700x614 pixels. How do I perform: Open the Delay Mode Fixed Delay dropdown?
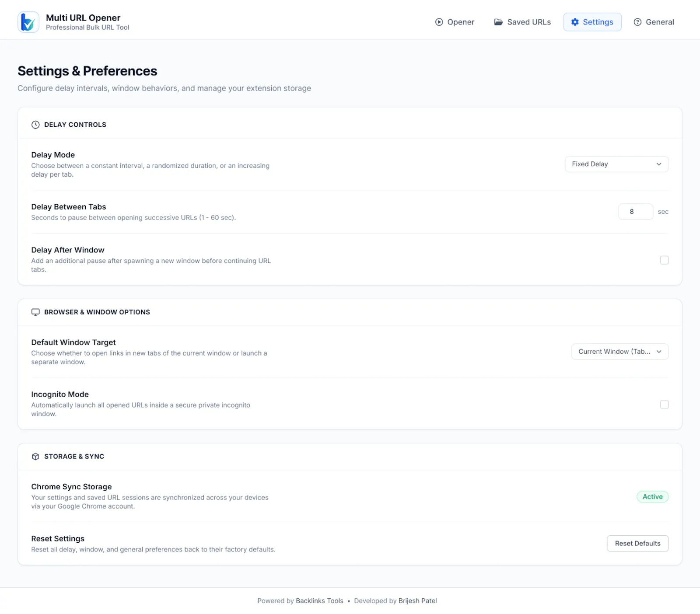pos(616,164)
